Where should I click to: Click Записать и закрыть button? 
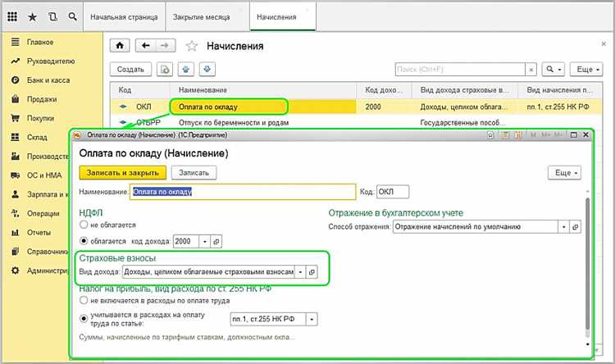click(123, 173)
